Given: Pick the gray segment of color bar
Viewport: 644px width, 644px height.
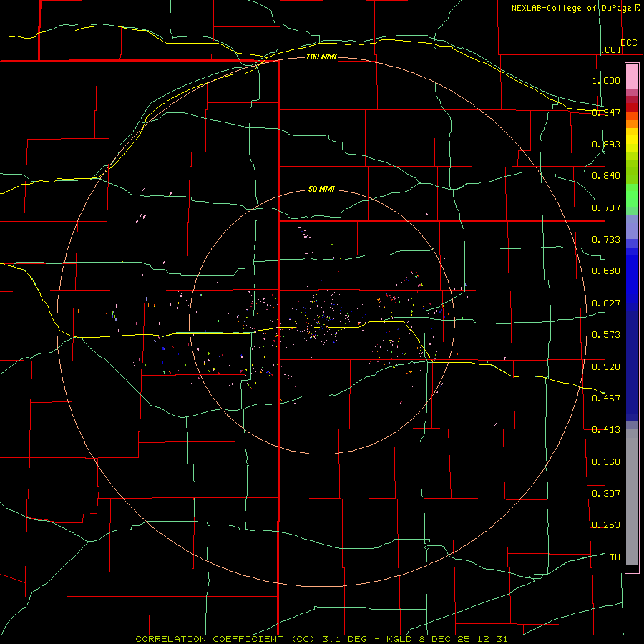Looking at the screenshot, I should pos(632,497).
